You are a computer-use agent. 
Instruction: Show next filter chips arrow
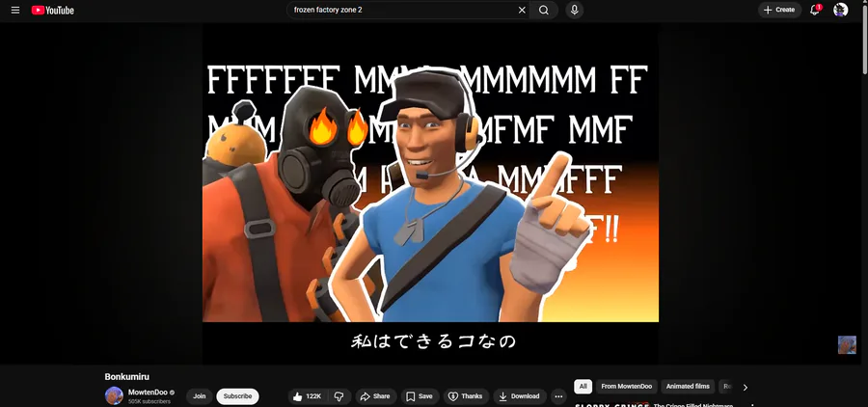746,387
